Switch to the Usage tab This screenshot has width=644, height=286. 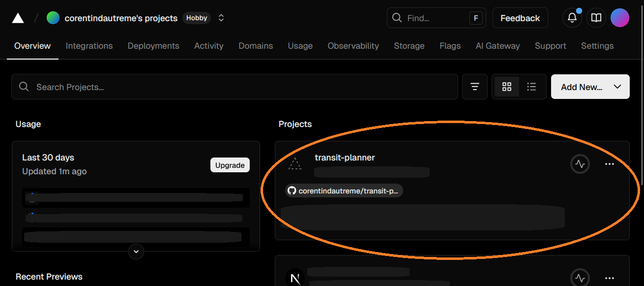(300, 46)
